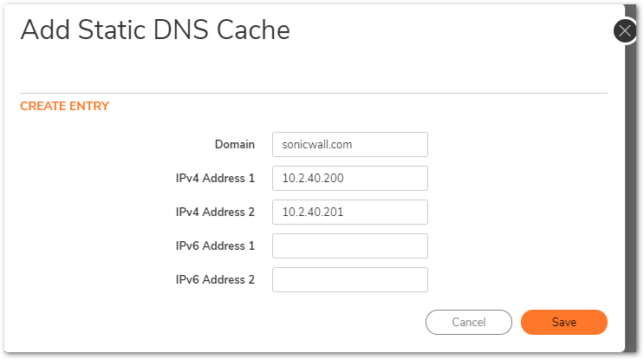Click the dark vertical bar beside dialog

click(631, 197)
